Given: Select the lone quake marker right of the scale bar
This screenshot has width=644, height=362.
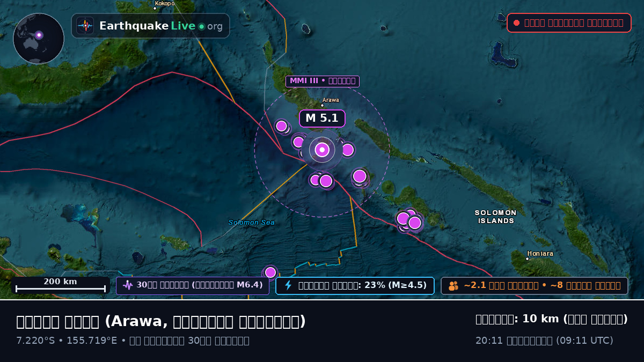Looking at the screenshot, I should point(270,272).
